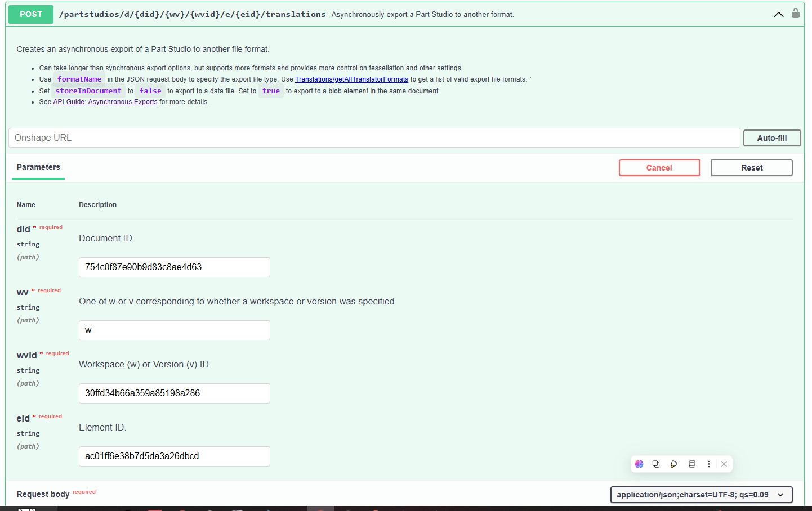
Task: Click 'Asynchronously export a Part Studio' summary text
Action: [422, 15]
